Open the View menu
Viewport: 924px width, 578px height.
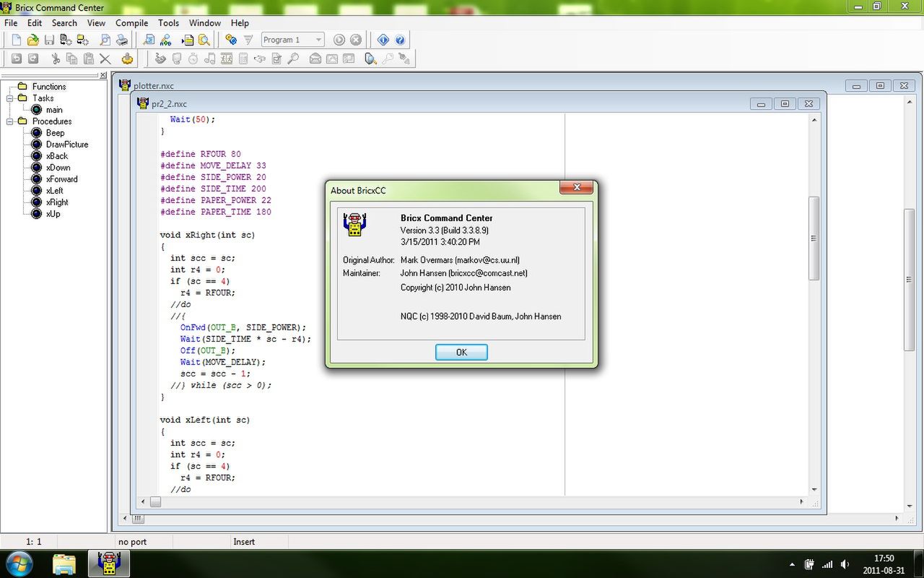point(96,23)
